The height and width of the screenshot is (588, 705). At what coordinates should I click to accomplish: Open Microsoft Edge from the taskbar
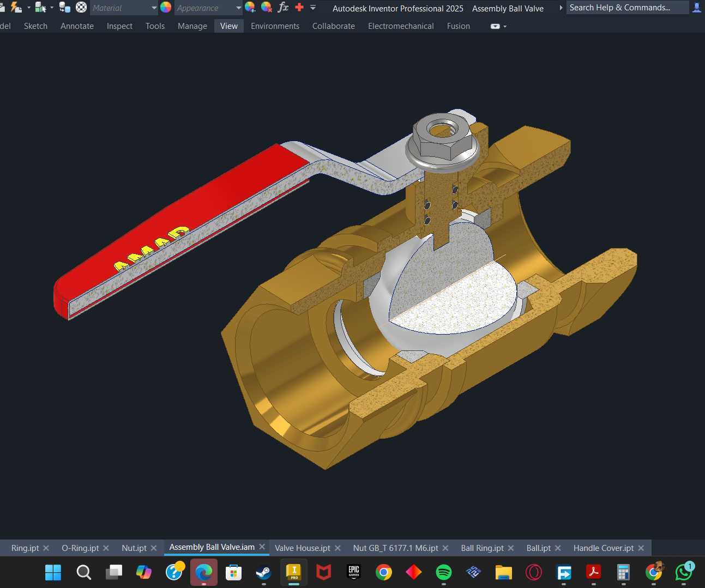coord(204,572)
